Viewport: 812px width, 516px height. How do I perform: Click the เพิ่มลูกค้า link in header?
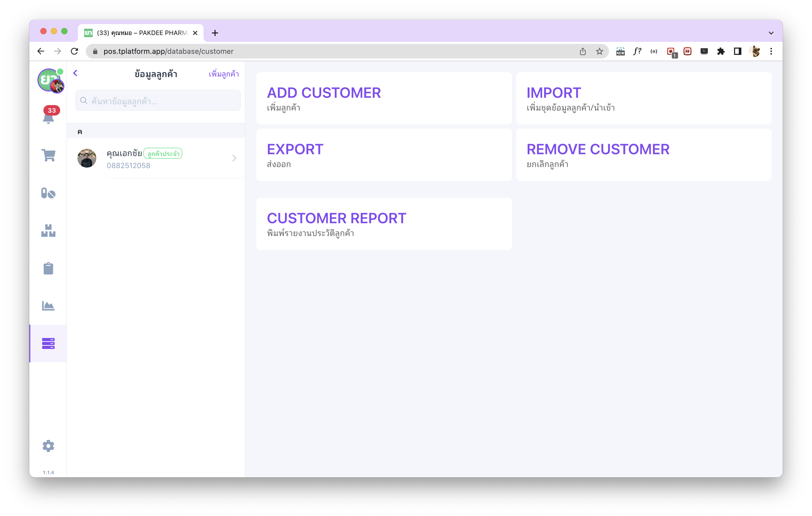(224, 74)
